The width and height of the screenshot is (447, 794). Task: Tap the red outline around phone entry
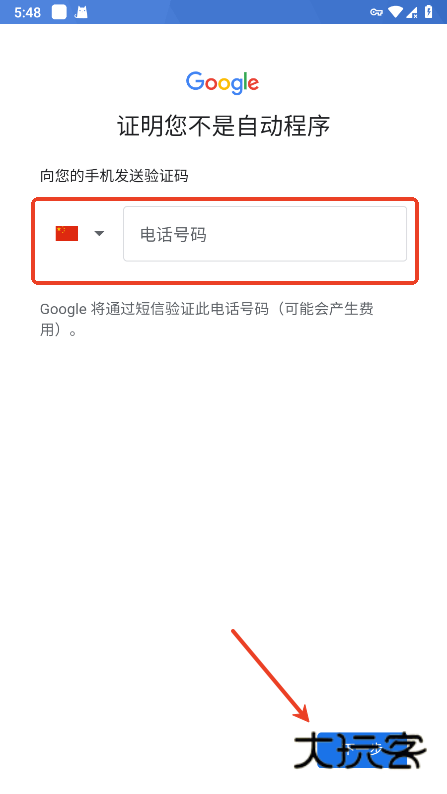225,241
